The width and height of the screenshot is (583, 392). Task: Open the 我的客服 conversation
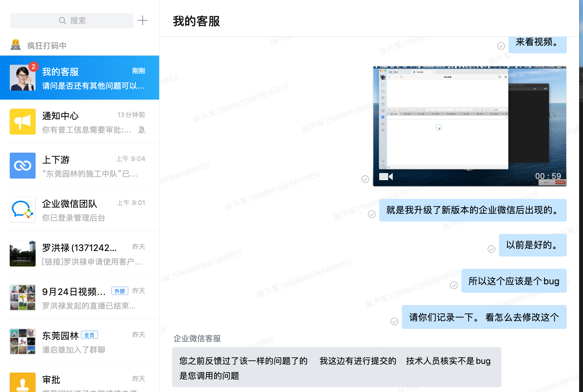pyautogui.click(x=80, y=78)
